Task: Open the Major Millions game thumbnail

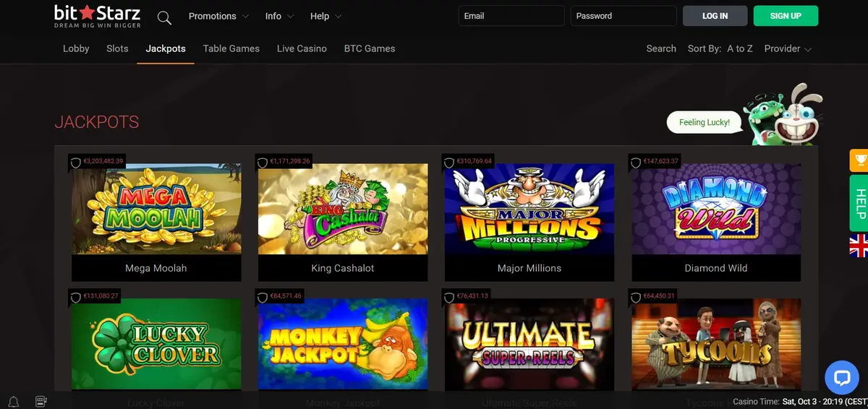Action: (x=529, y=209)
